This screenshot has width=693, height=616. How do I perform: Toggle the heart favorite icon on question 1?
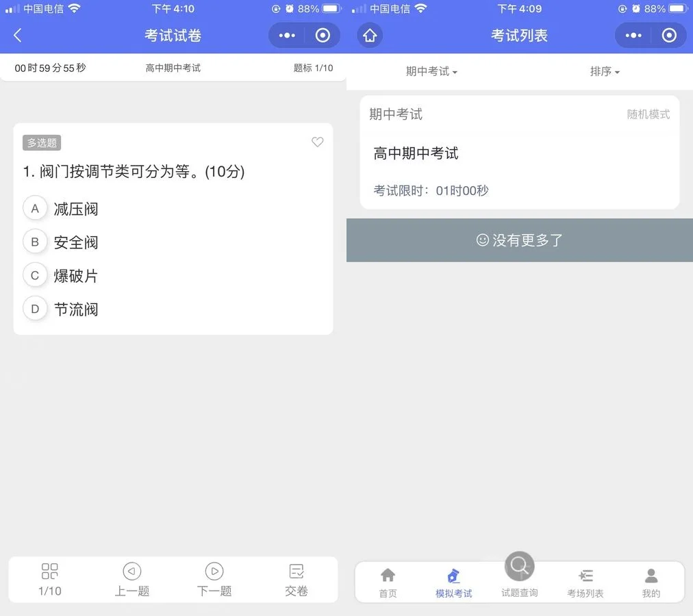pyautogui.click(x=317, y=142)
